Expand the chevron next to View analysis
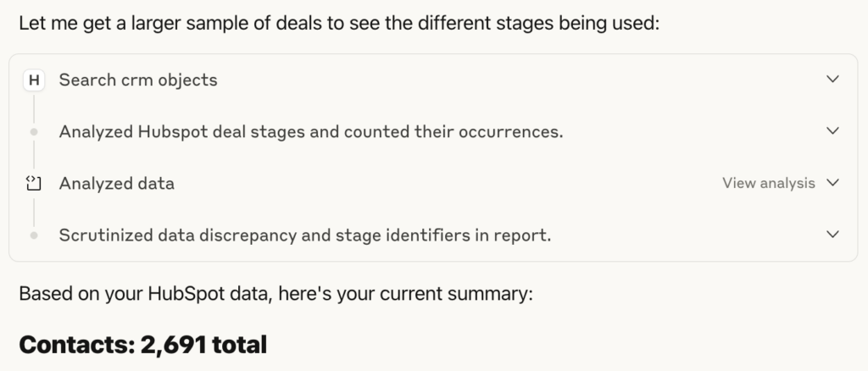This screenshot has height=371, width=868. click(x=832, y=182)
